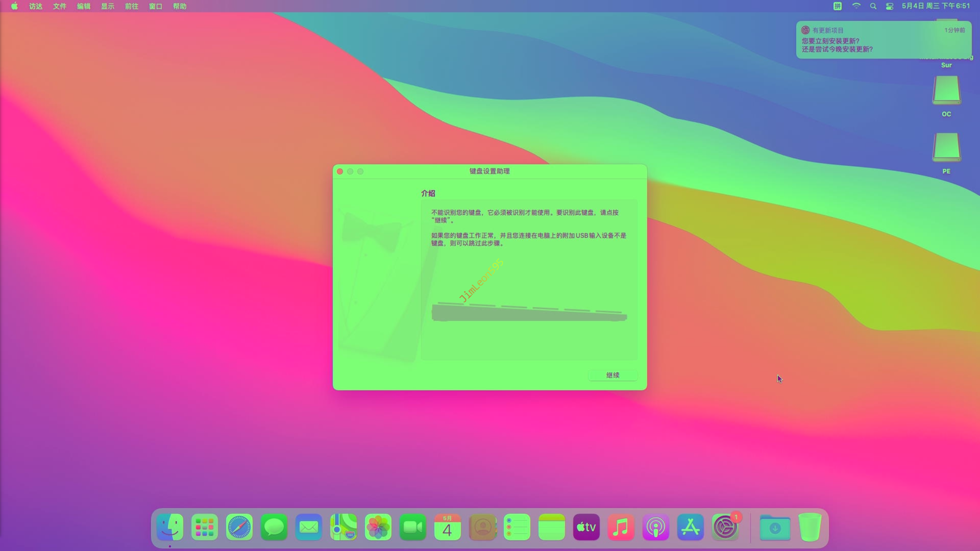Open Control Center in menu bar
This screenshot has height=551, width=980.
(889, 6)
